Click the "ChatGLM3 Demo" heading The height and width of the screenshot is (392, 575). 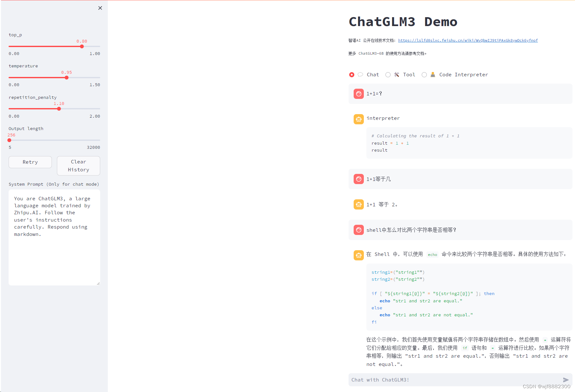403,22
